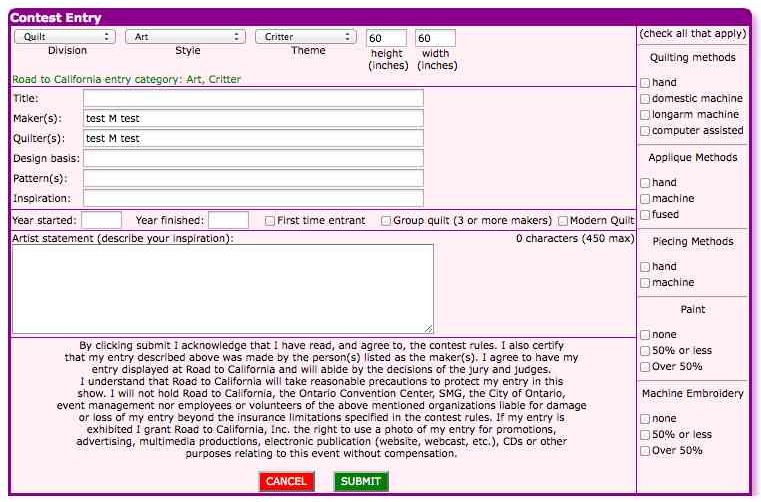This screenshot has height=502, width=761.
Task: Click the Paint section heading
Action: (693, 309)
